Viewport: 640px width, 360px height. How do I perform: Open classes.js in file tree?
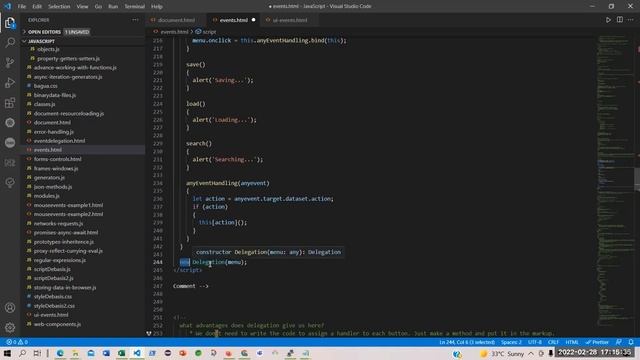pos(44,104)
